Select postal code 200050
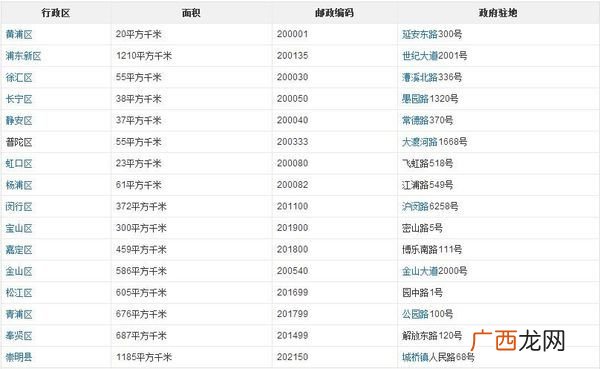Viewport: 600px width, 369px height. coord(292,99)
